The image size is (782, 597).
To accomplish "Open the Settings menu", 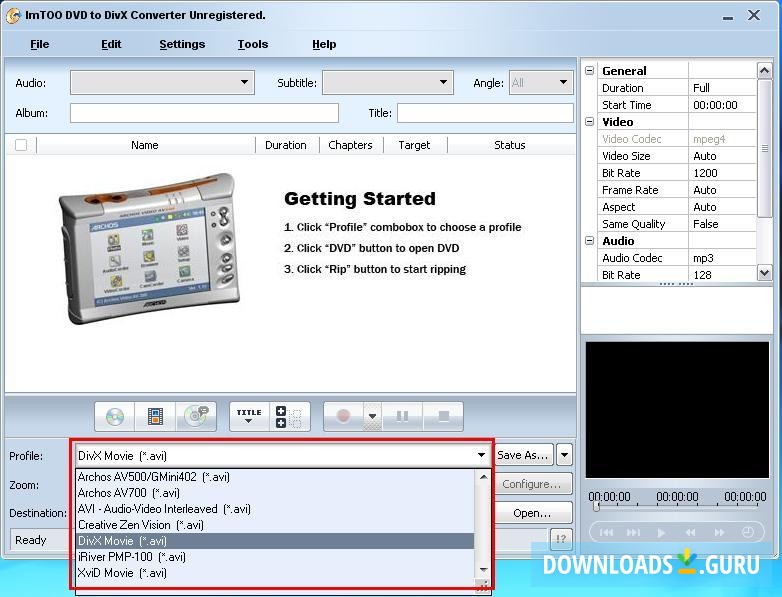I will point(182,44).
